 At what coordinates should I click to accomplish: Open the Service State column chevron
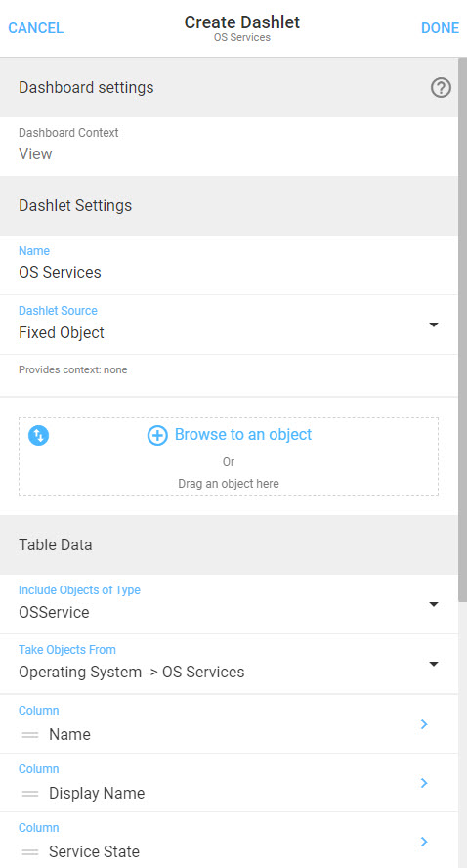point(424,842)
